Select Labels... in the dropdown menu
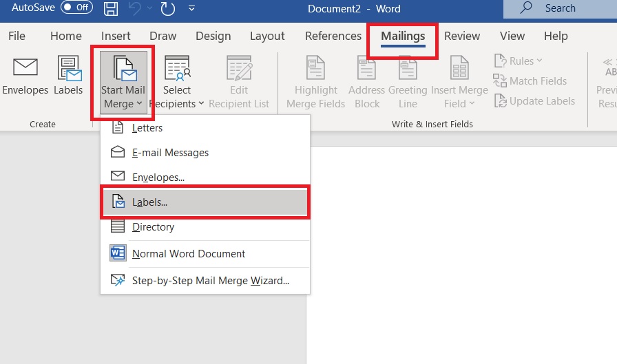This screenshot has height=364, width=617. 205,202
